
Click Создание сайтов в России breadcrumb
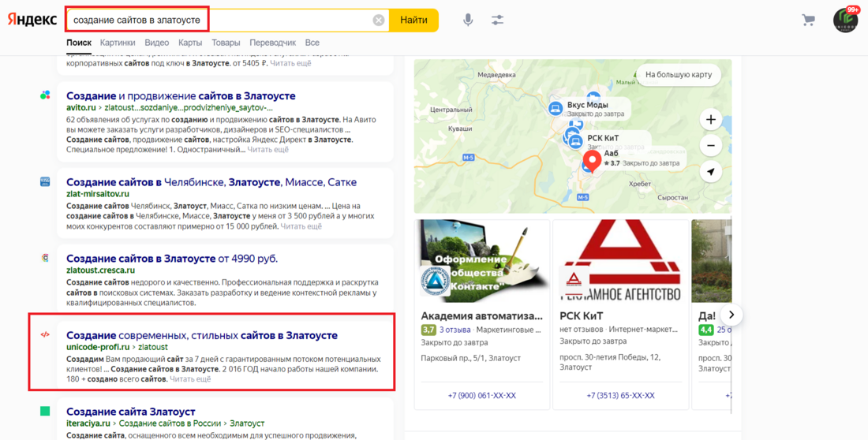click(x=170, y=423)
